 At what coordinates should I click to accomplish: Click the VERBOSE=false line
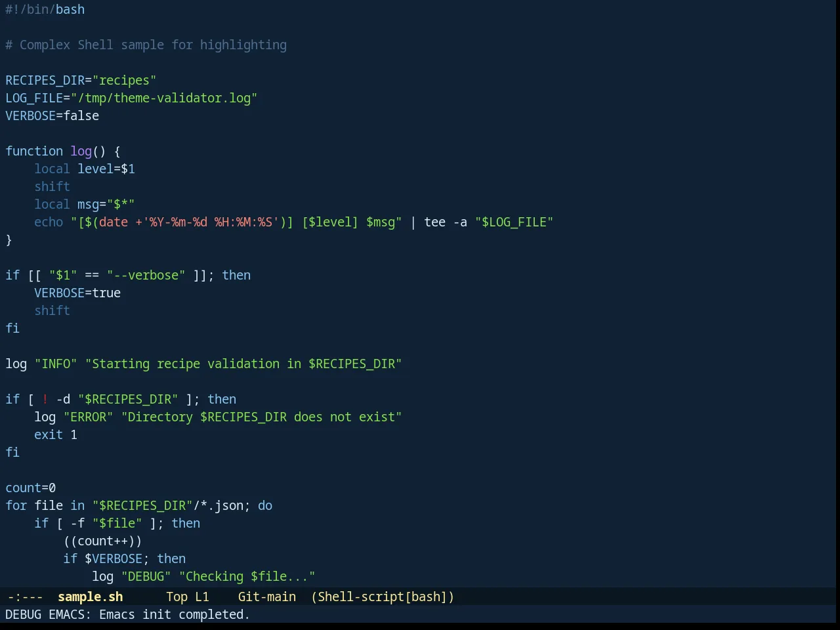52,115
